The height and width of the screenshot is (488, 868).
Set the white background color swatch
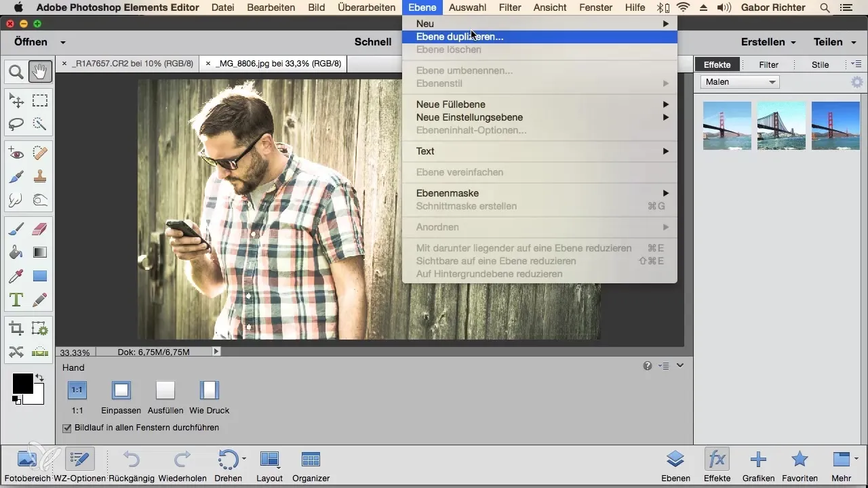[37, 397]
